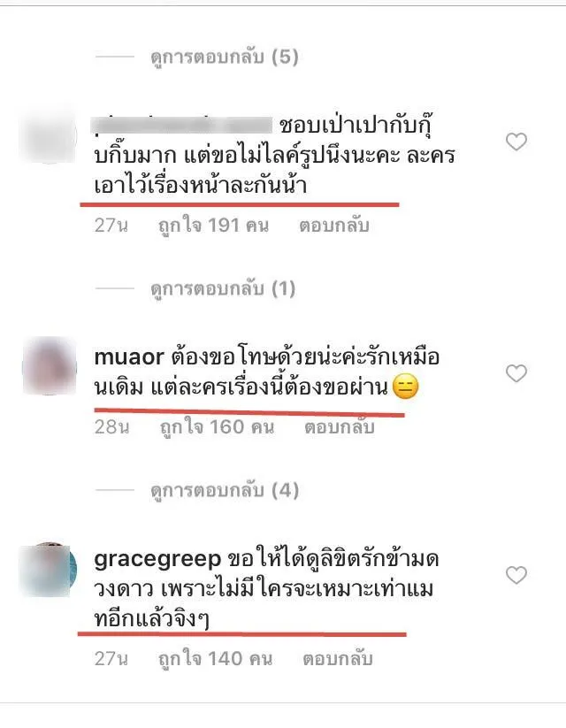Expand ดูการตอบกลับ (1) replies
The image size is (566, 728).
[x=223, y=288]
